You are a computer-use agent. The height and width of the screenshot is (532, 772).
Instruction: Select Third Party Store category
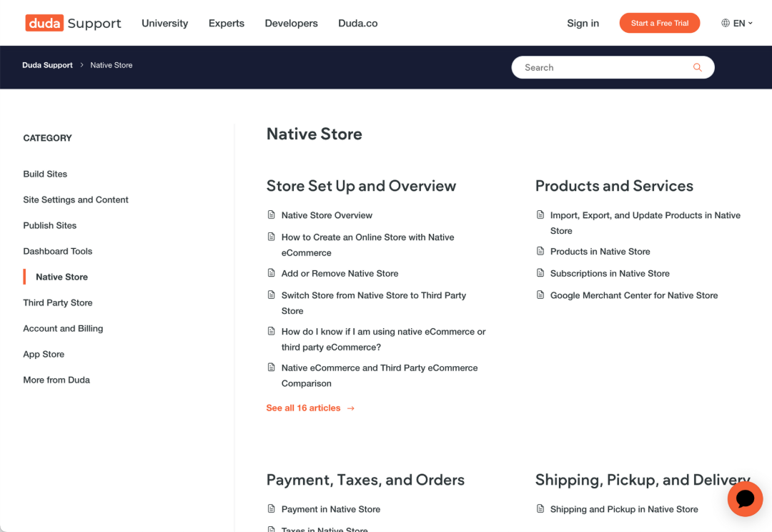[x=58, y=302]
